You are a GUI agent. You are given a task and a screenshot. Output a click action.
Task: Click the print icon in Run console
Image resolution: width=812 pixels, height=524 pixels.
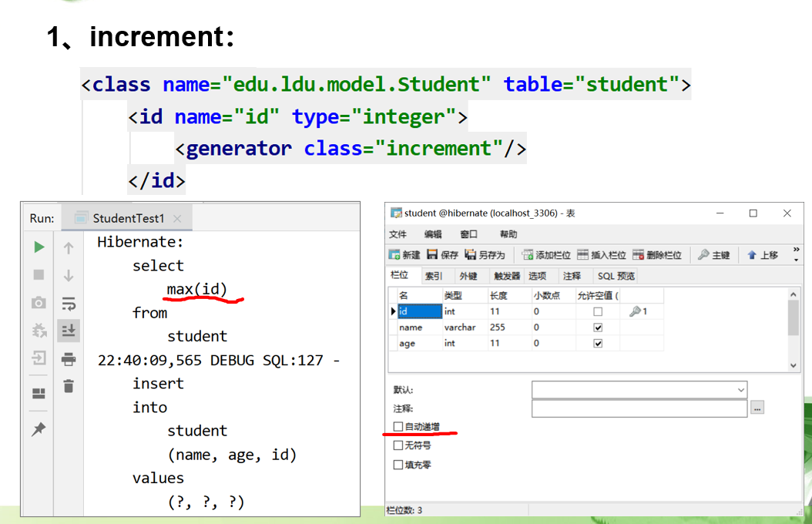click(x=69, y=359)
